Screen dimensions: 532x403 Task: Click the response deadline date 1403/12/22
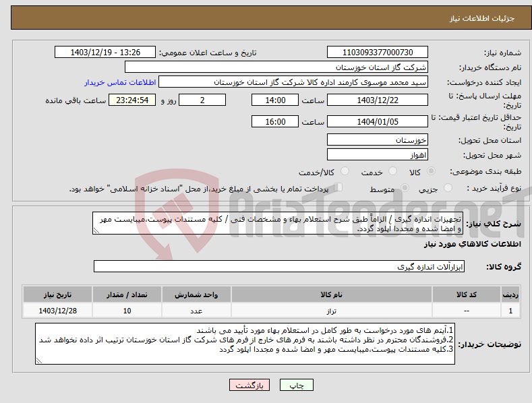click(378, 100)
